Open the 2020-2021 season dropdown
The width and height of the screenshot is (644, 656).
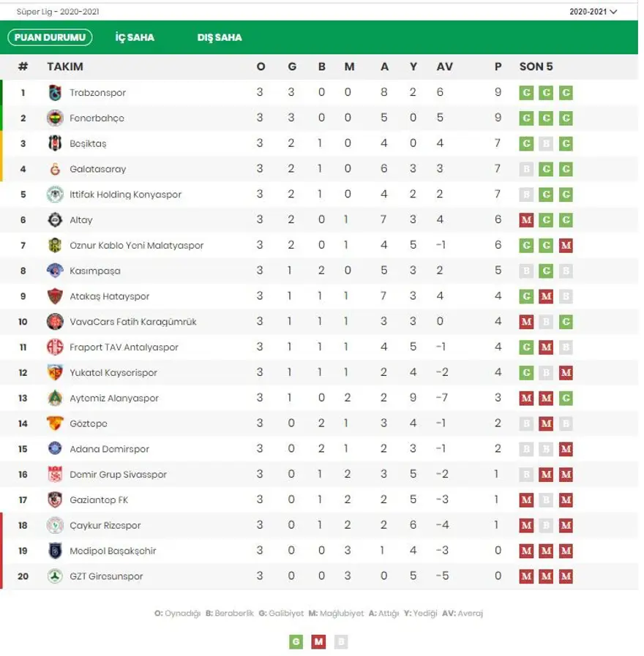593,12
